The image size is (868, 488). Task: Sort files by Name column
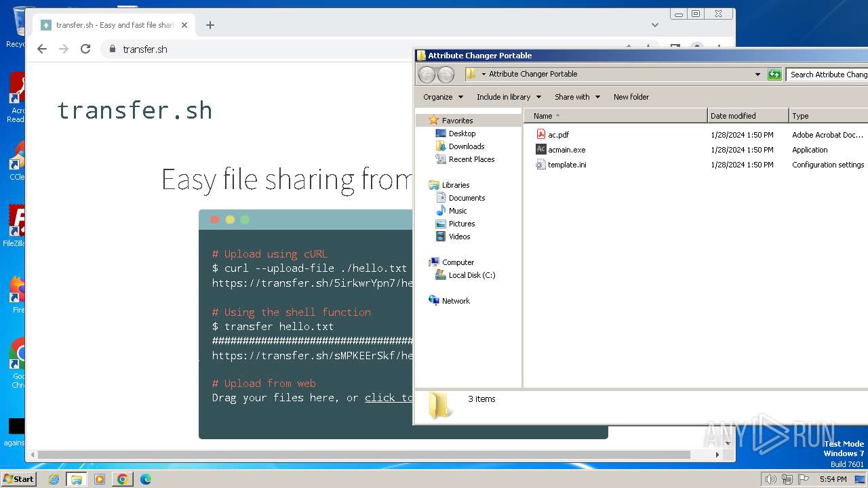[x=616, y=116]
